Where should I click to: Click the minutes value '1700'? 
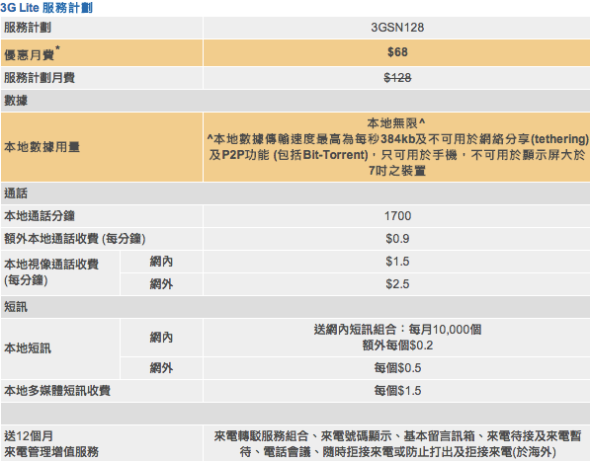(397, 216)
